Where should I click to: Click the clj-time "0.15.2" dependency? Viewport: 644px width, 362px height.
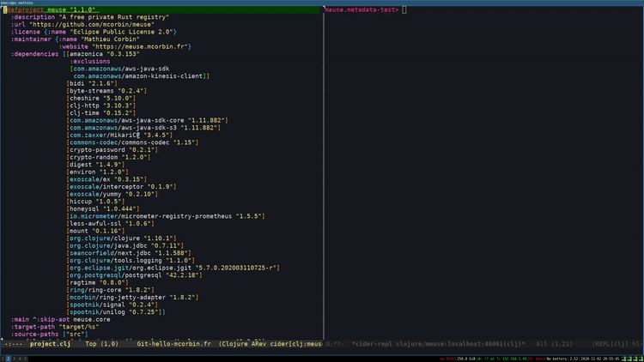click(100, 113)
